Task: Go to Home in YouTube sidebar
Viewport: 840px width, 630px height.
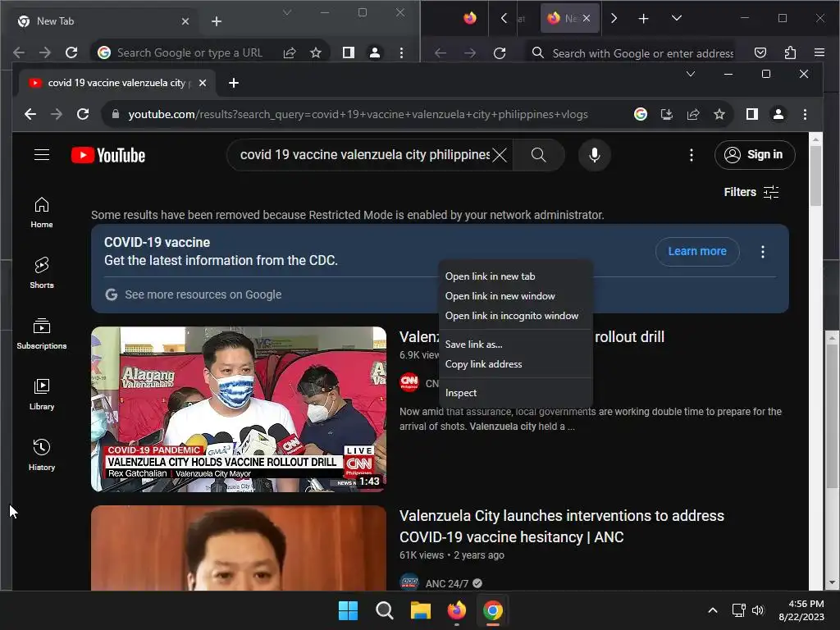Action: point(42,212)
